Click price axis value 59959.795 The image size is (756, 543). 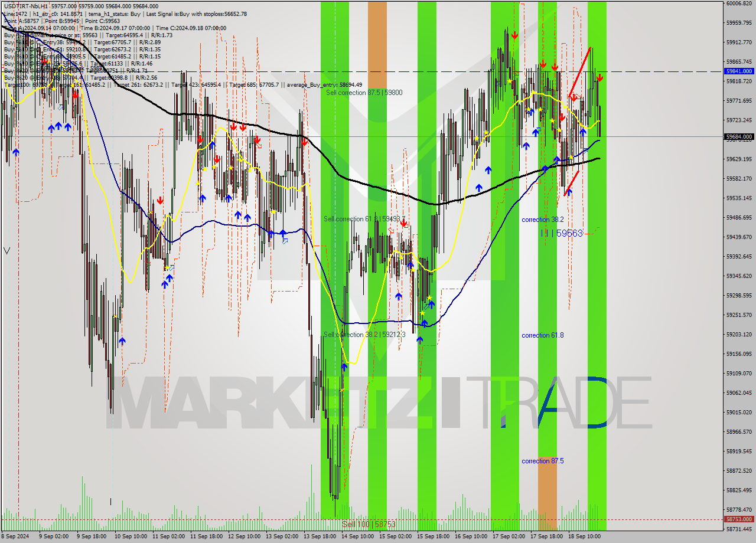coord(739,23)
